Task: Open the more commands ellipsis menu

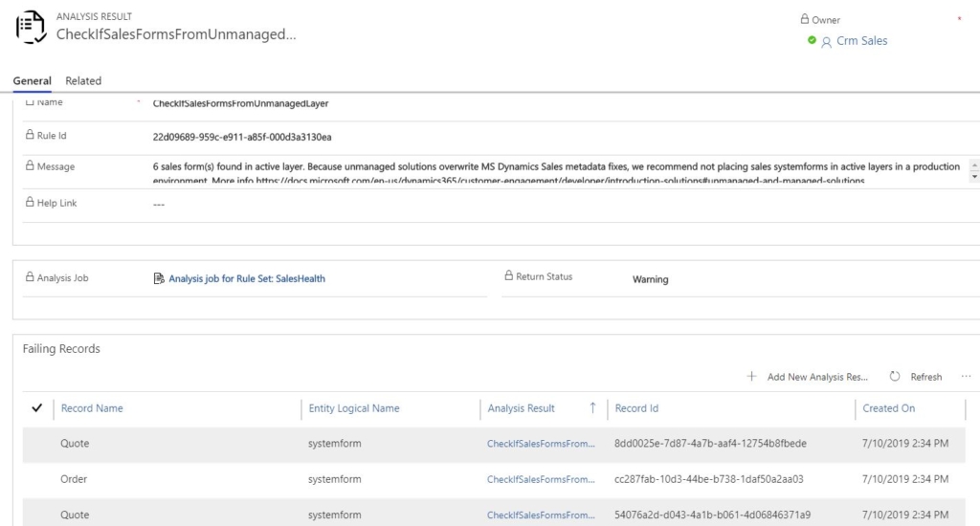Action: tap(966, 377)
